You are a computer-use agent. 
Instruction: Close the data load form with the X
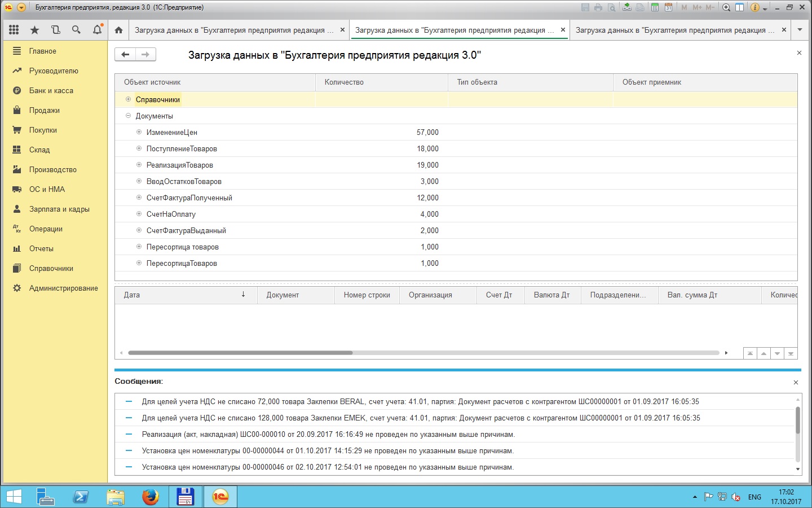[x=799, y=52]
